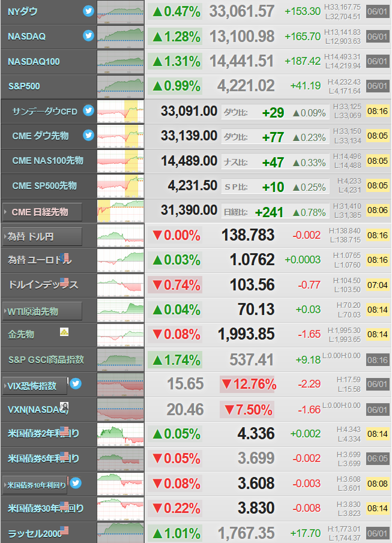Click the Twitter icon beside NASDAQ

(88, 35)
